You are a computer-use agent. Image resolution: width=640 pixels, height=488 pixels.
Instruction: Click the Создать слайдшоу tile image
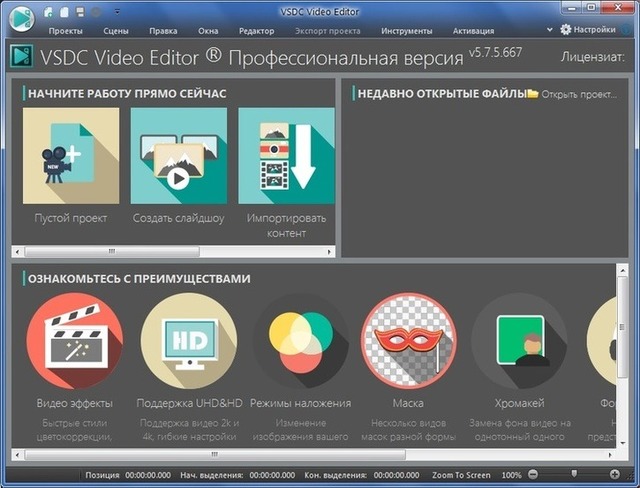coord(179,156)
